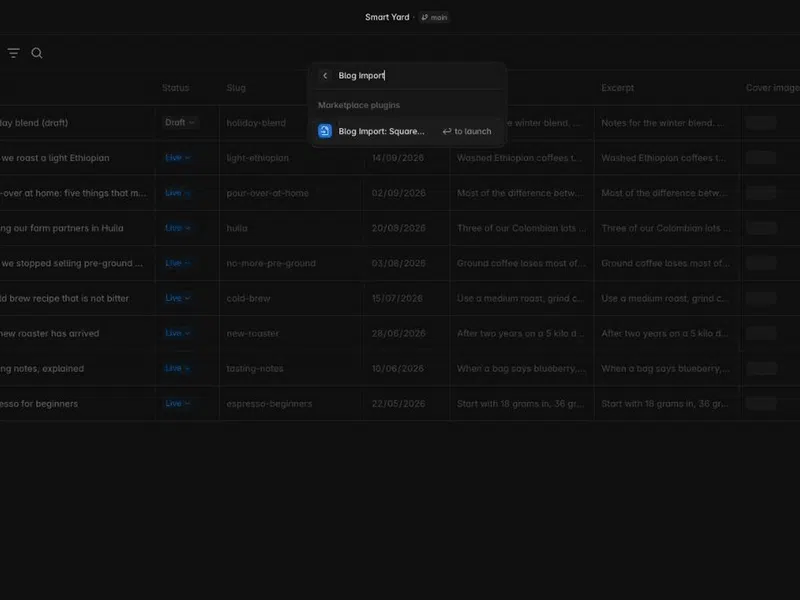Select the holiday-blend slug cell
800x600 pixels.
click(x=256, y=123)
